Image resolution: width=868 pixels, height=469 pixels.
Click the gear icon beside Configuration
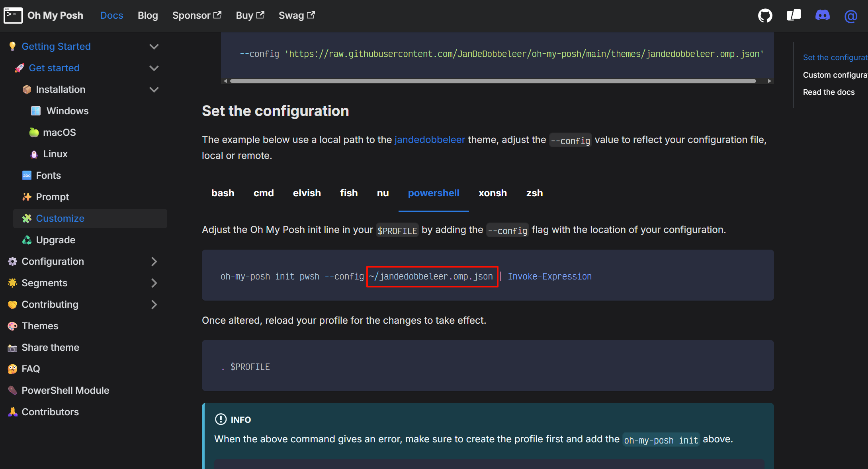pos(12,262)
